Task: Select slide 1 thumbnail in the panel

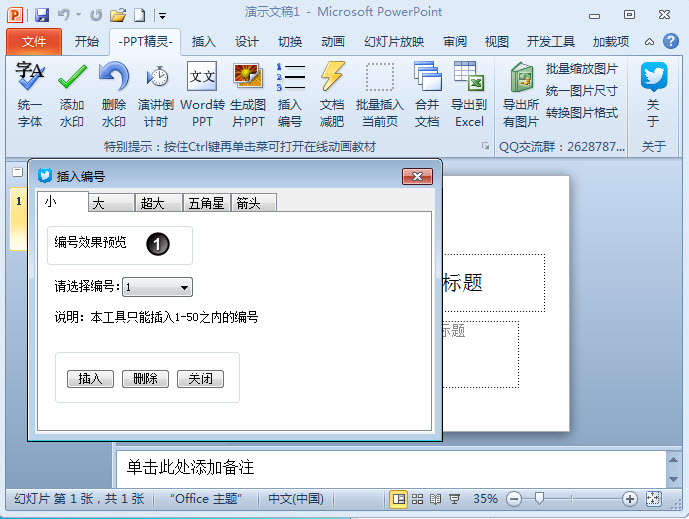Action: pyautogui.click(x=19, y=219)
